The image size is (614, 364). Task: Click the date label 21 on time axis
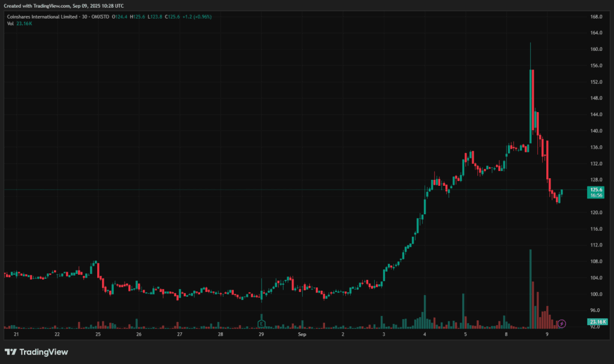tap(16, 334)
